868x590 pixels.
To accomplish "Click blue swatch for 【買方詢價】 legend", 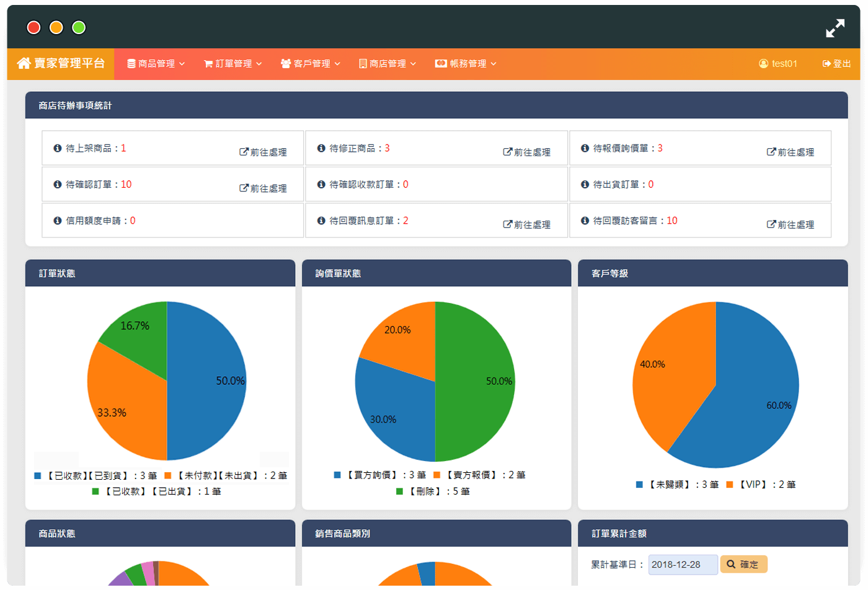I will [337, 475].
